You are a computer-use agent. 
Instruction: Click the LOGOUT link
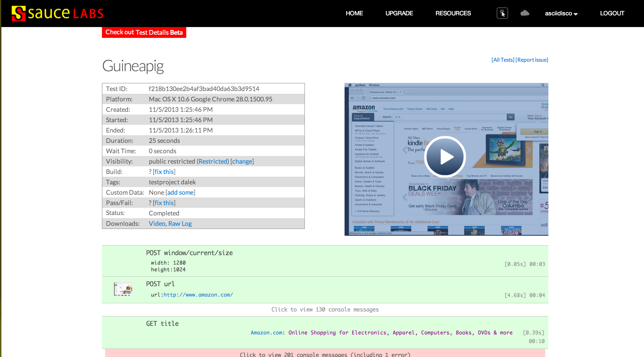coord(612,13)
